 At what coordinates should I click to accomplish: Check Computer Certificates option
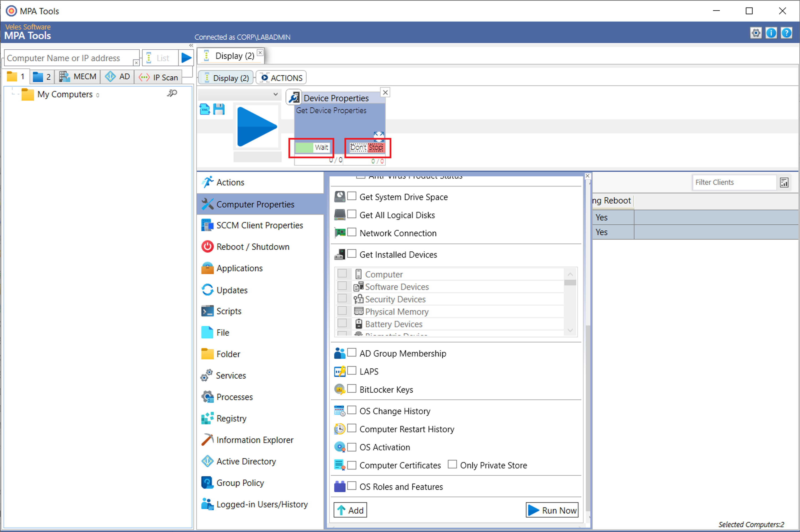point(352,465)
